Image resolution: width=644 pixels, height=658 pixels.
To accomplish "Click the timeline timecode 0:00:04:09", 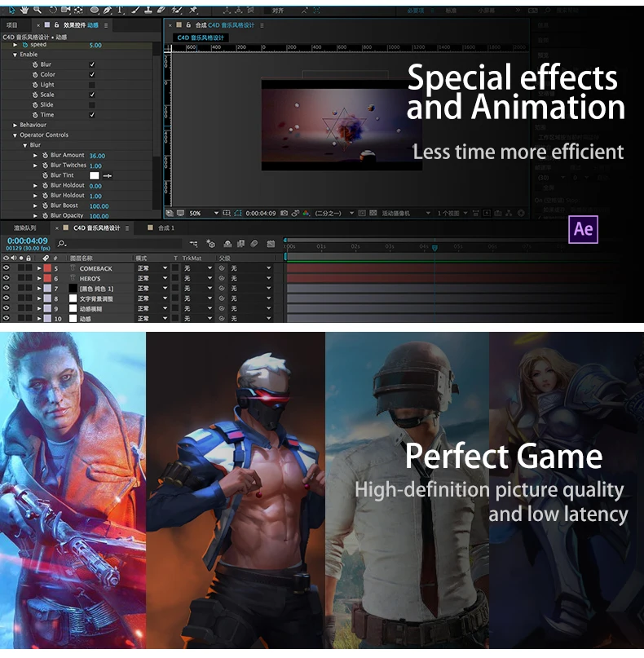I will (28, 241).
